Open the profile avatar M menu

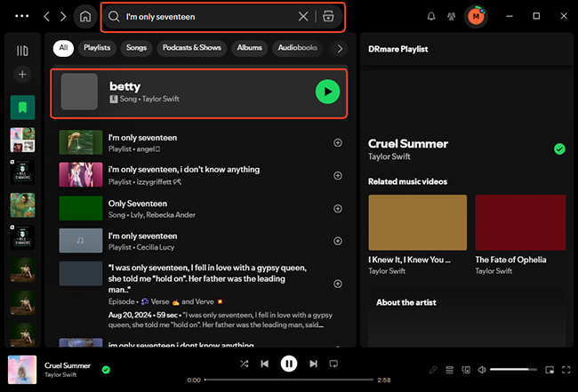476,16
